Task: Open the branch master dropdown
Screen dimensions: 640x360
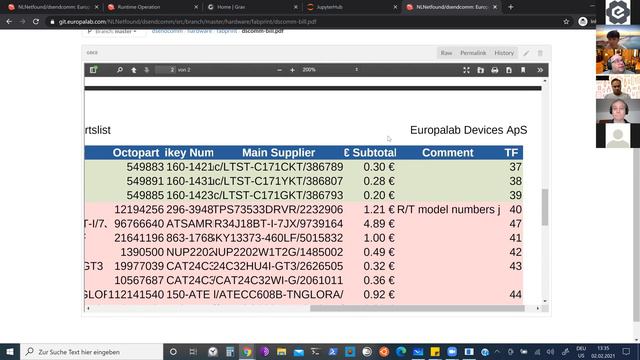Action: (113, 32)
